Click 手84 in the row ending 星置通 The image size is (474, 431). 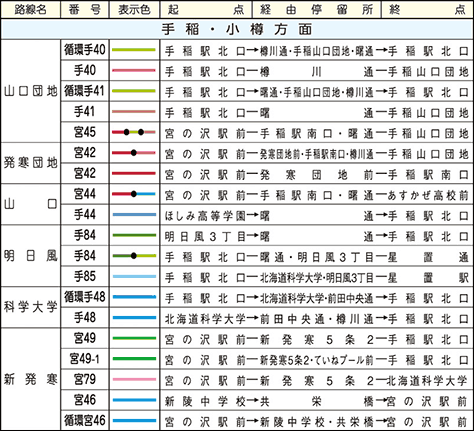click(x=85, y=256)
